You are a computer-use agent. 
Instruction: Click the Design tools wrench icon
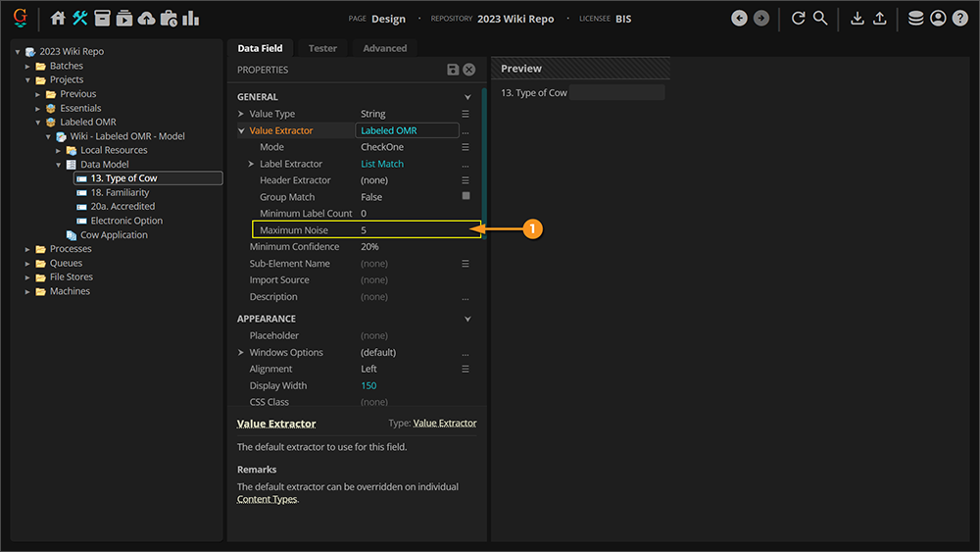[80, 18]
